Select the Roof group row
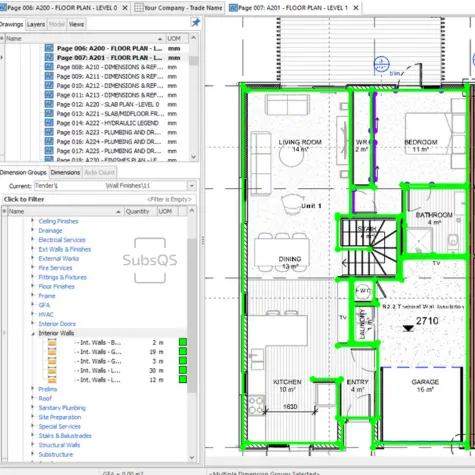 45,398
